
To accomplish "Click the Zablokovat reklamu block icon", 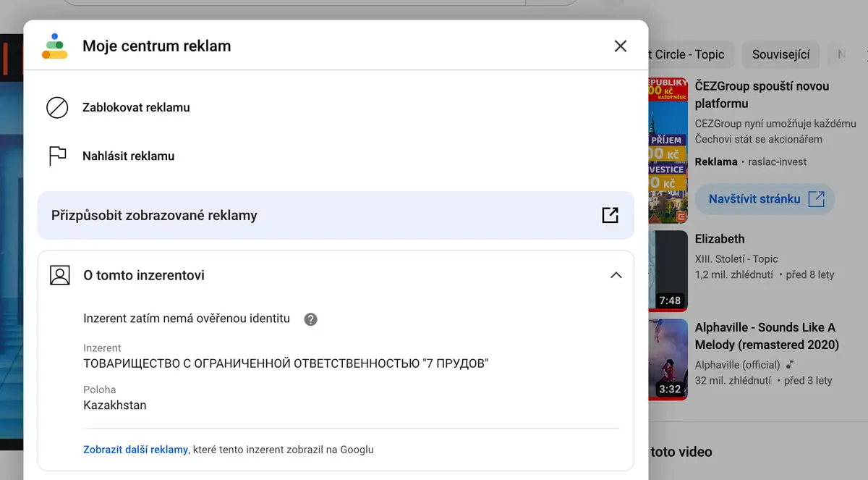I will 57,108.
